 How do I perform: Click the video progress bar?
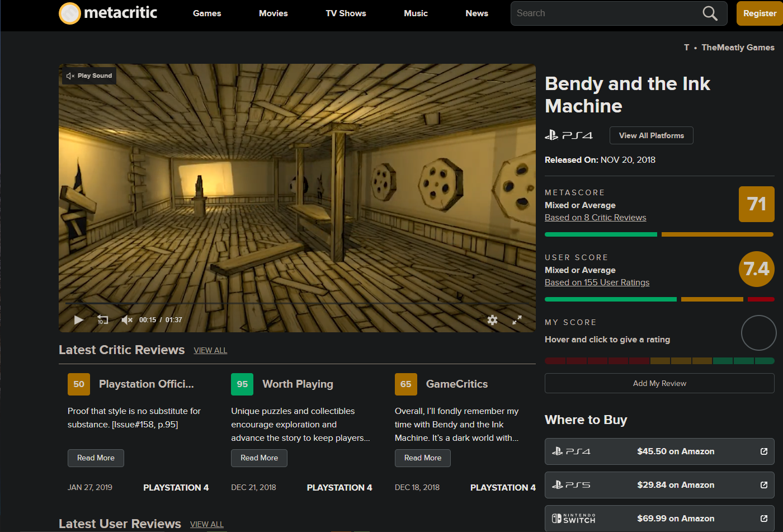pos(298,304)
